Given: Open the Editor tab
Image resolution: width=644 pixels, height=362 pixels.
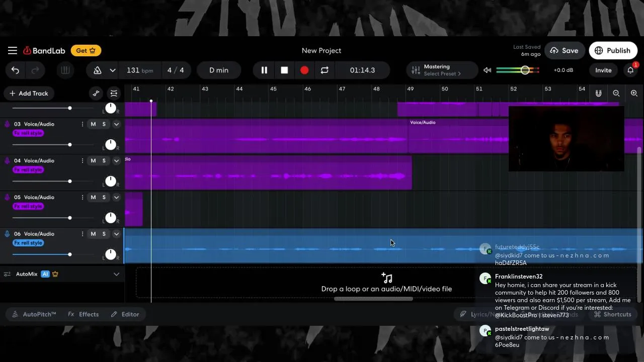Looking at the screenshot, I should pos(125,314).
